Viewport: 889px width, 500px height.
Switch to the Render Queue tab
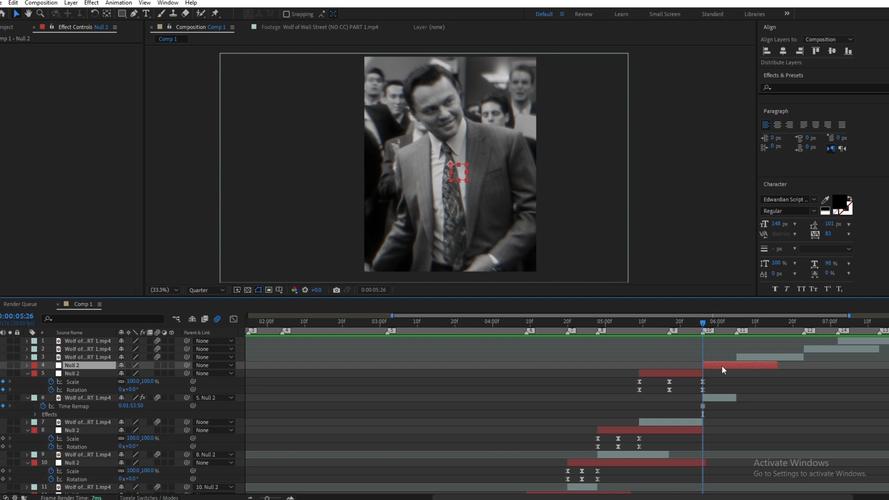tap(20, 304)
